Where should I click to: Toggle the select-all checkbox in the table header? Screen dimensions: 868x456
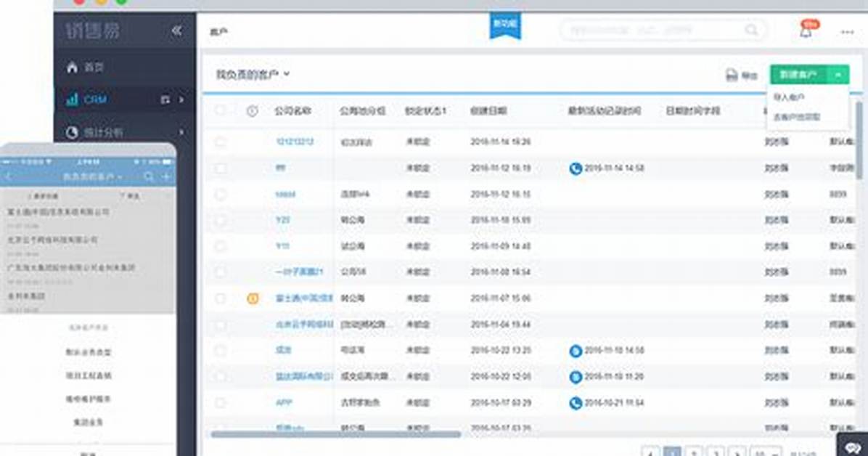point(221,110)
